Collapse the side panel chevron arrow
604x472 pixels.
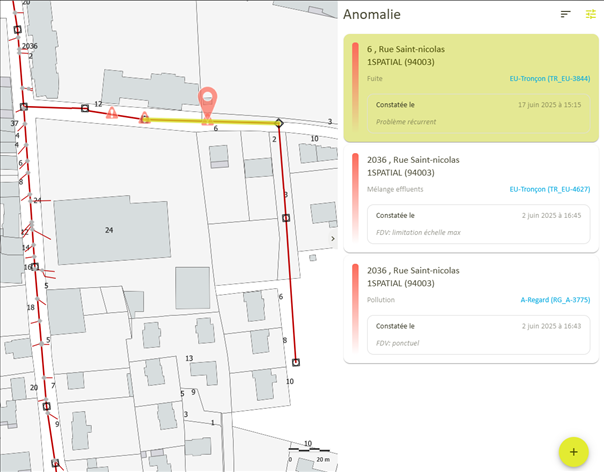pyautogui.click(x=333, y=239)
